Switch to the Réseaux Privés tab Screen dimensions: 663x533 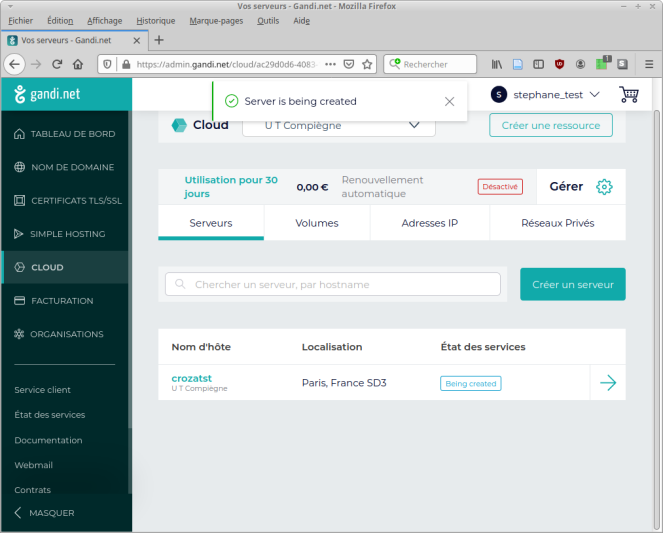click(x=558, y=223)
